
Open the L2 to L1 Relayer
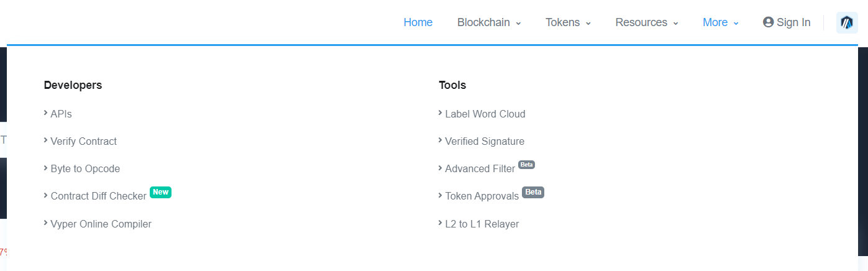click(482, 224)
